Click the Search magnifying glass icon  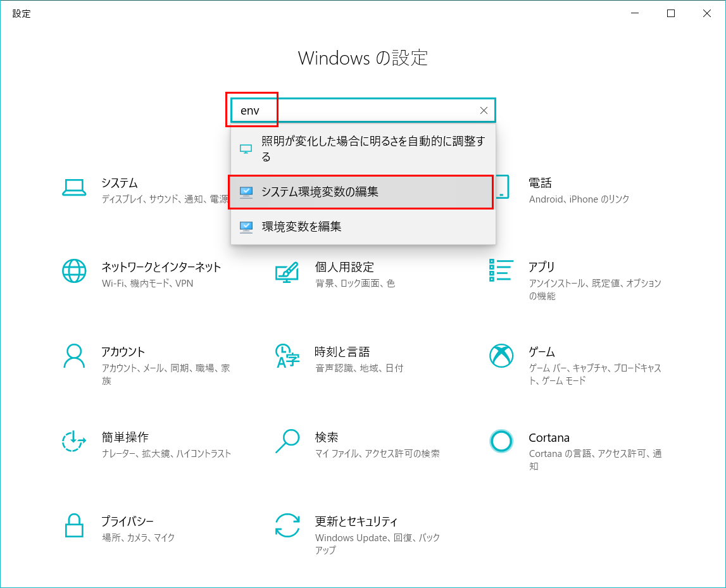287,441
